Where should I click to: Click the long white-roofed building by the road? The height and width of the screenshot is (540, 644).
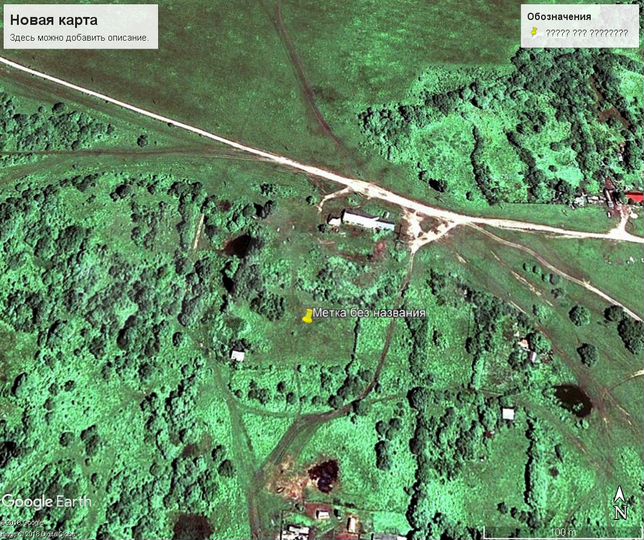pos(367,220)
